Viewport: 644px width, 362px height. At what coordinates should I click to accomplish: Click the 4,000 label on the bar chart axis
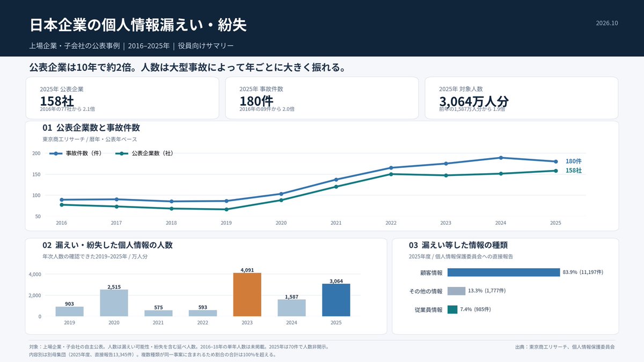pyautogui.click(x=34, y=275)
